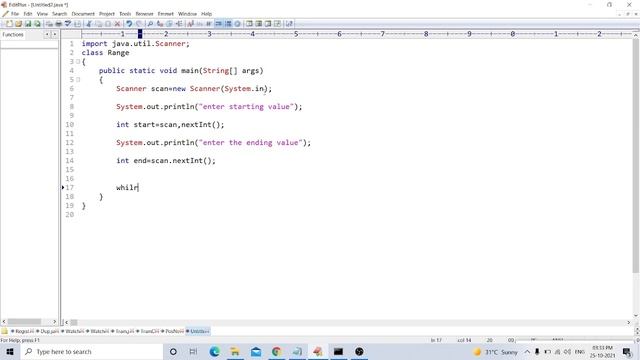The width and height of the screenshot is (640, 360).
Task: Open Find with the magnifier icon
Action: 150,24
